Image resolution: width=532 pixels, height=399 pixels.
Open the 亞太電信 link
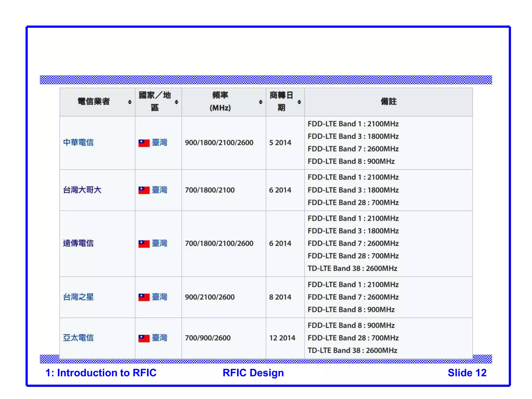click(x=78, y=338)
